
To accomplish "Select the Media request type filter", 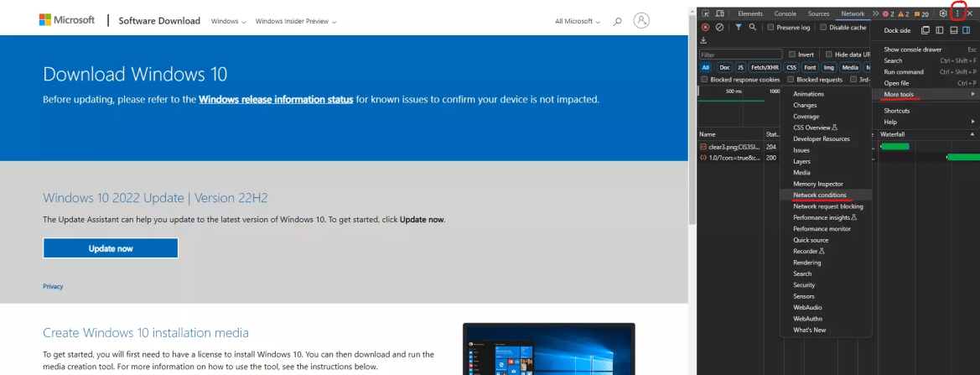I will coord(850,67).
